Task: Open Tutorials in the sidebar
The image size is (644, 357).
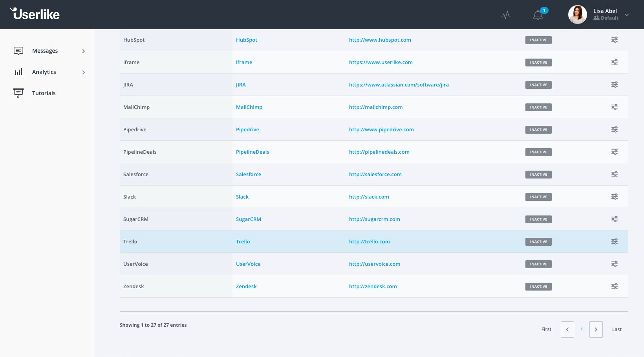Action: (x=44, y=93)
